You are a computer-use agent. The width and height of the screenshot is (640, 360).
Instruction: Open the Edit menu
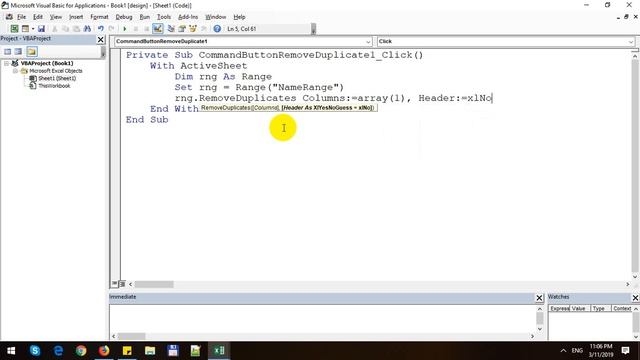(x=38, y=17)
